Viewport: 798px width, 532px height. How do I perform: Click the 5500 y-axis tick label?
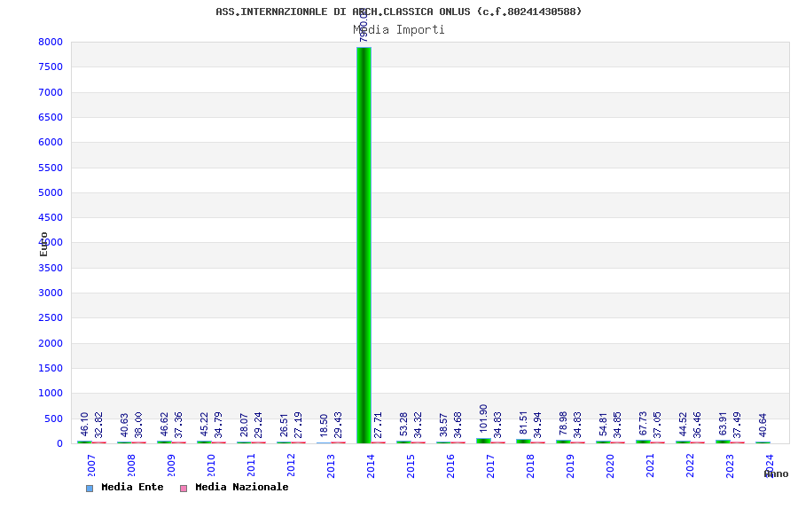[x=51, y=168]
